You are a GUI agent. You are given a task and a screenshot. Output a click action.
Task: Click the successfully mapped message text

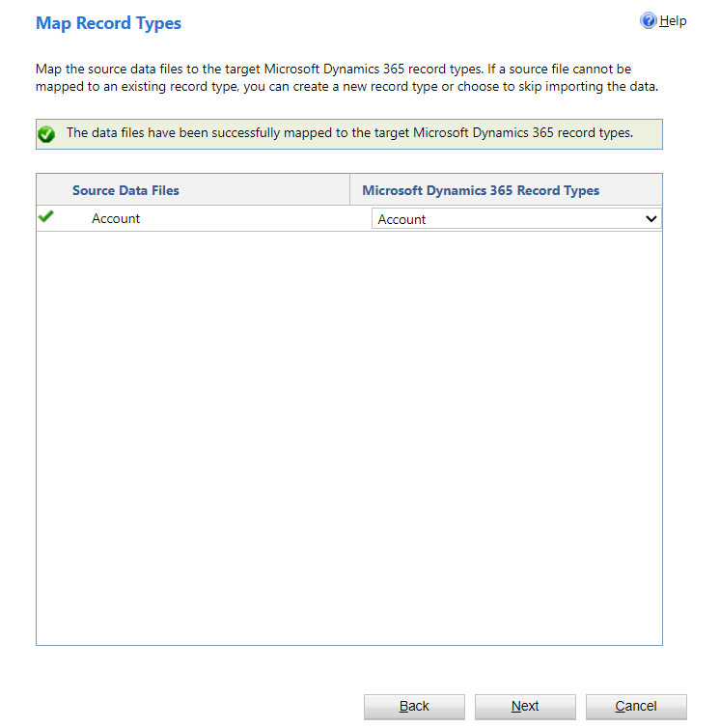pos(349,133)
